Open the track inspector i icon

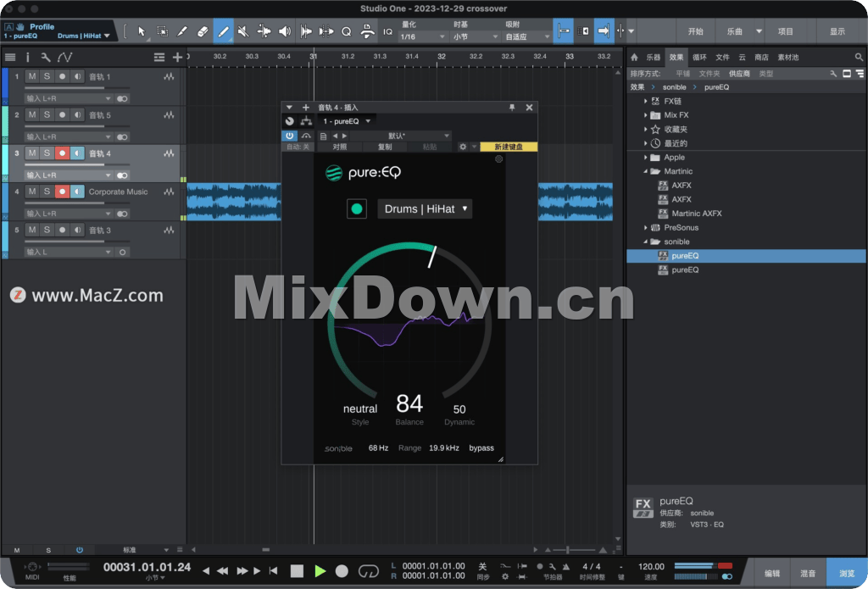[28, 57]
